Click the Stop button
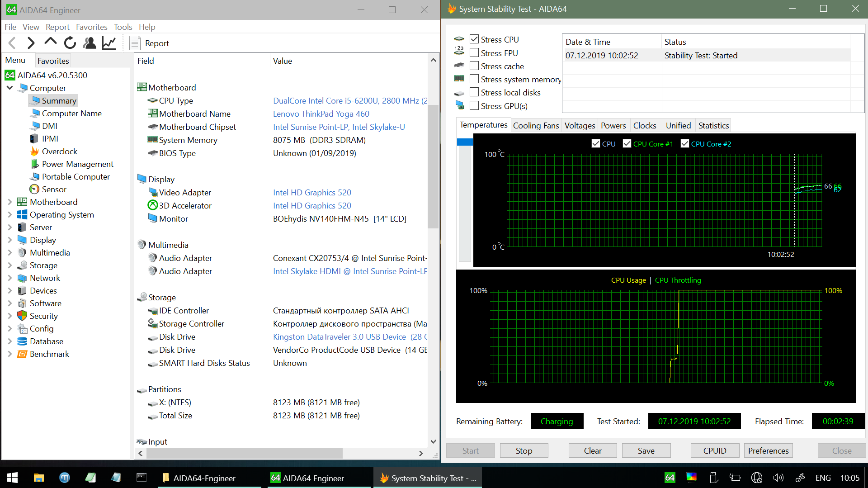This screenshot has height=488, width=868. click(x=524, y=450)
